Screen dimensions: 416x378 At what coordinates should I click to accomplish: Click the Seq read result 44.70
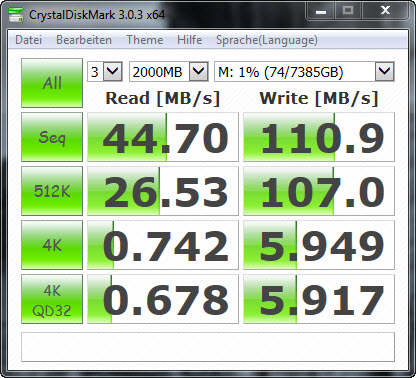(163, 137)
